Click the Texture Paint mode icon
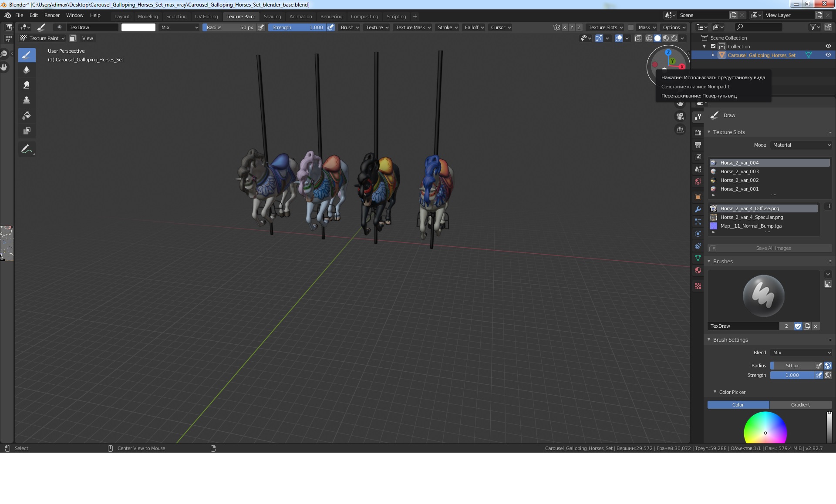Image resolution: width=836 pixels, height=504 pixels. (24, 37)
